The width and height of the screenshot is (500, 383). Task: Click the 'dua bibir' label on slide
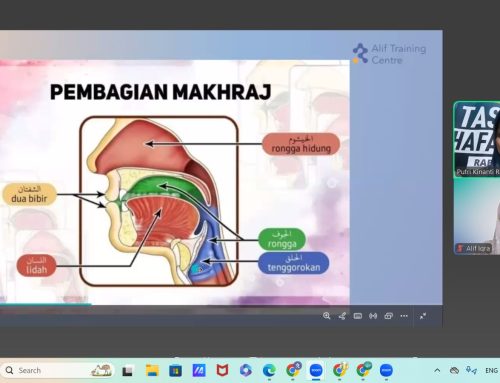[x=29, y=194]
